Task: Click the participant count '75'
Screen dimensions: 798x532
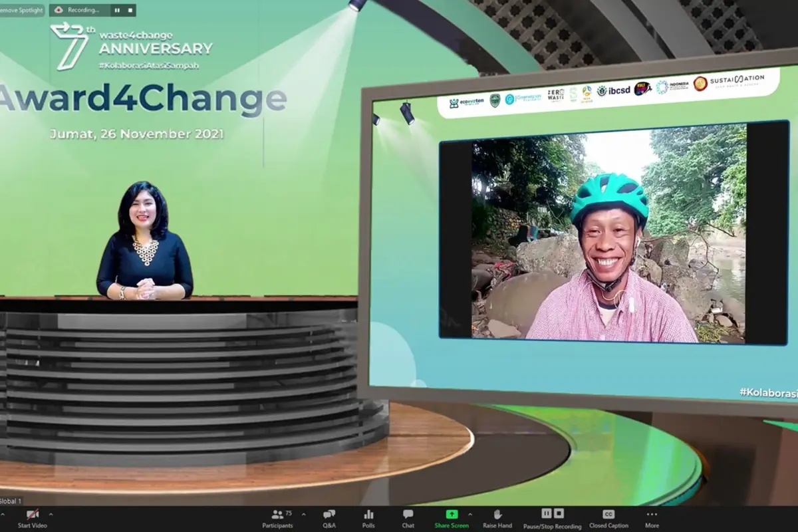Action: point(289,513)
